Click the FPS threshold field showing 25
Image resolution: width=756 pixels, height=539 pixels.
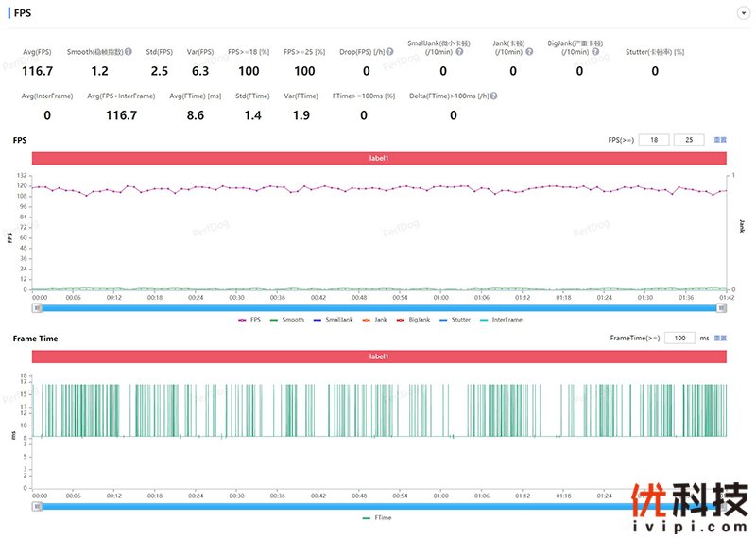(x=689, y=140)
